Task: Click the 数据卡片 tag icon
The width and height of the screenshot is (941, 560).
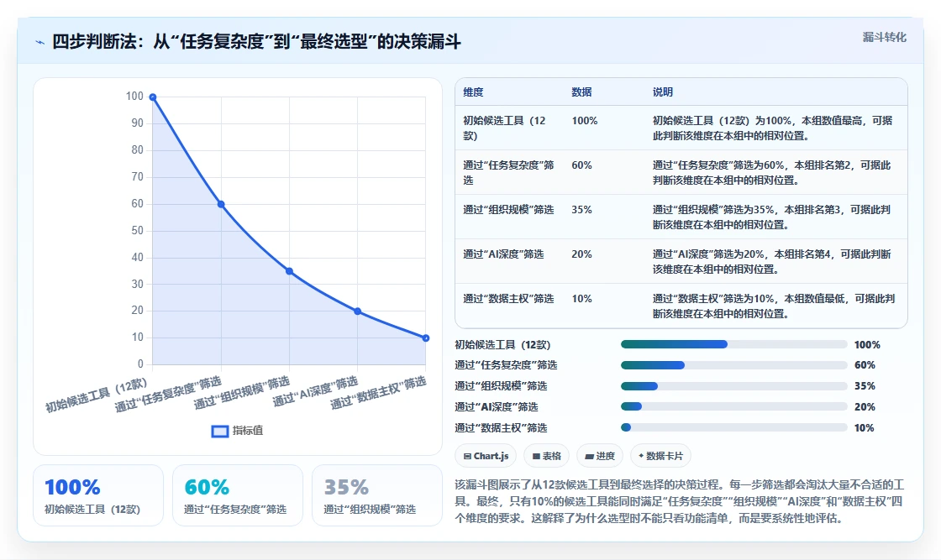Action: coord(641,456)
